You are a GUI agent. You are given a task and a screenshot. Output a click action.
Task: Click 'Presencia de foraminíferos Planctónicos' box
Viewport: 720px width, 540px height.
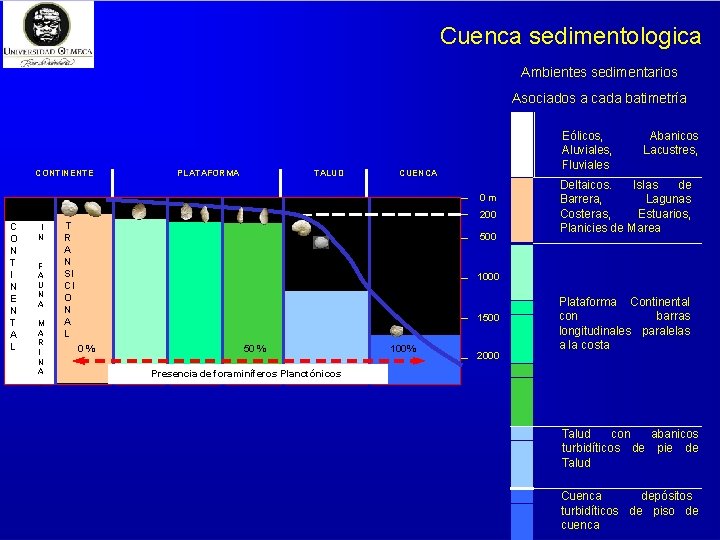coord(248,374)
